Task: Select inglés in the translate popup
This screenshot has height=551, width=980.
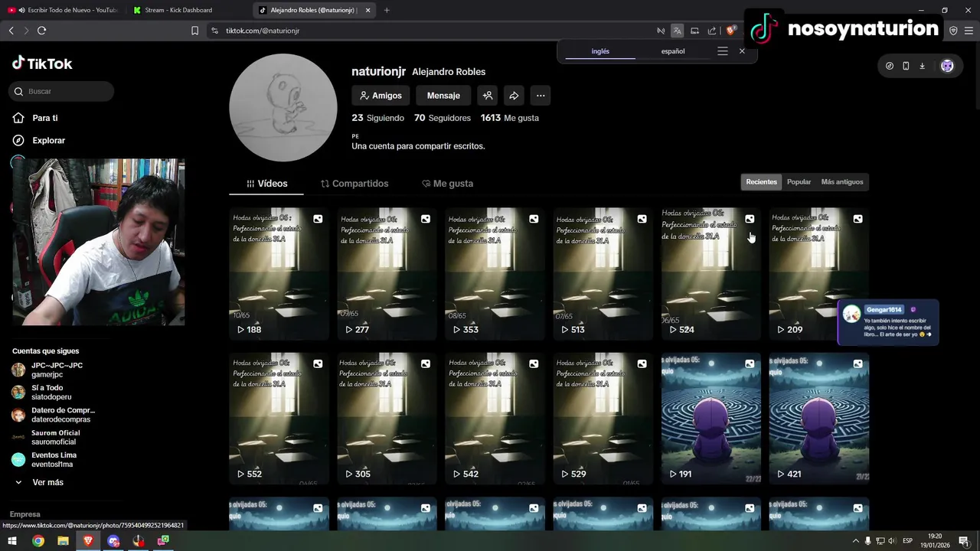Action: (600, 51)
